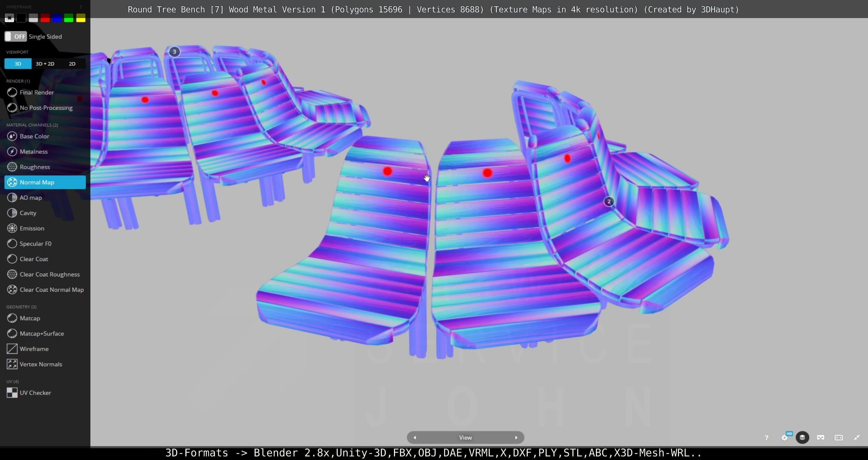Image resolution: width=868 pixels, height=460 pixels.
Task: Click the Wireframe square icon
Action: (x=12, y=349)
